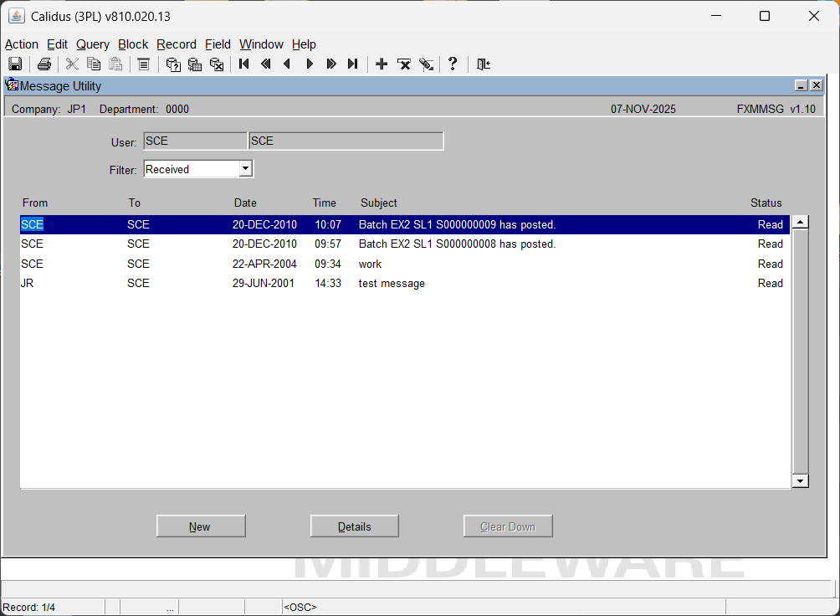This screenshot has height=616, width=840.
Task: Click the New button
Action: tap(201, 526)
